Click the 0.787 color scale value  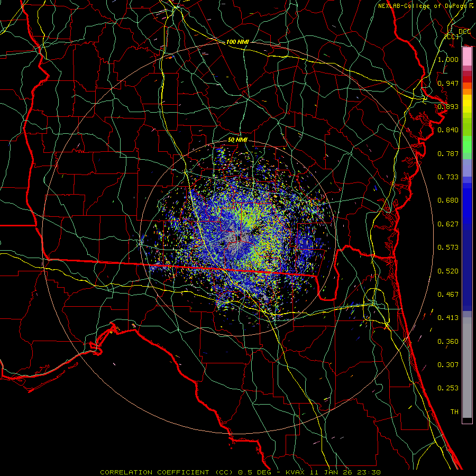click(448, 153)
